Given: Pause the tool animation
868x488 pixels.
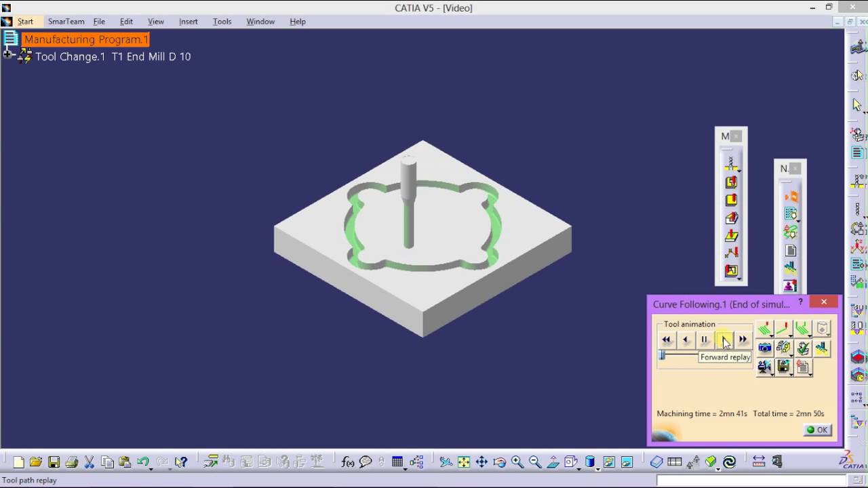Looking at the screenshot, I should coord(705,340).
